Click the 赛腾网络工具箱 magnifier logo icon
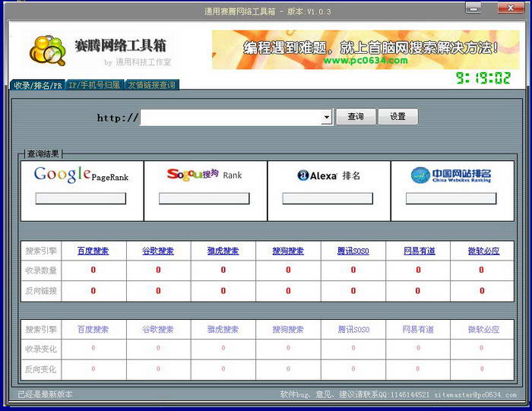532x411 pixels. (x=47, y=50)
